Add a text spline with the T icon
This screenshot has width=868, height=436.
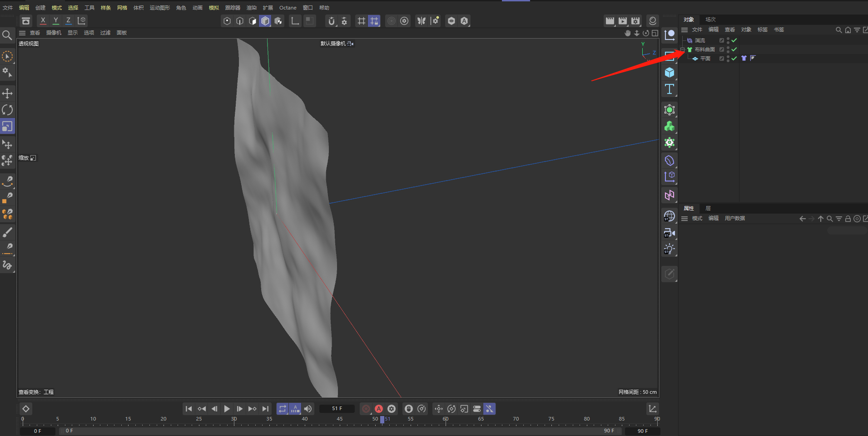click(x=669, y=89)
